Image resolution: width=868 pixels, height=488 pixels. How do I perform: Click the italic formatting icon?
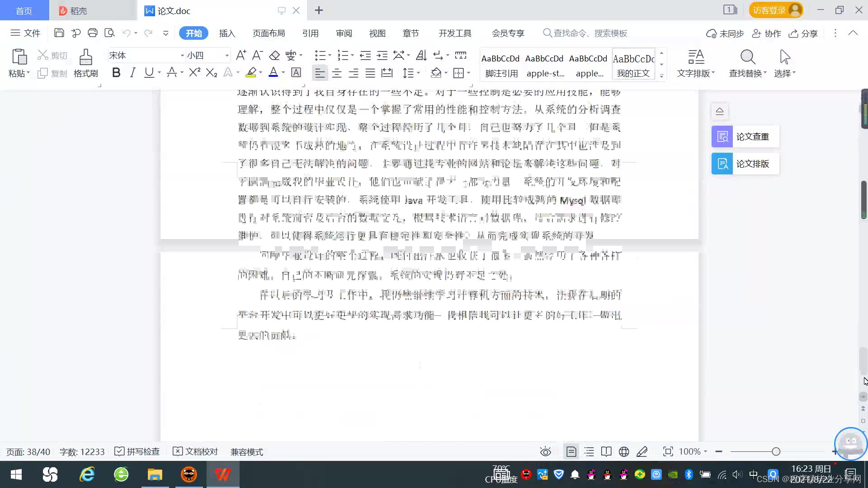click(x=132, y=73)
